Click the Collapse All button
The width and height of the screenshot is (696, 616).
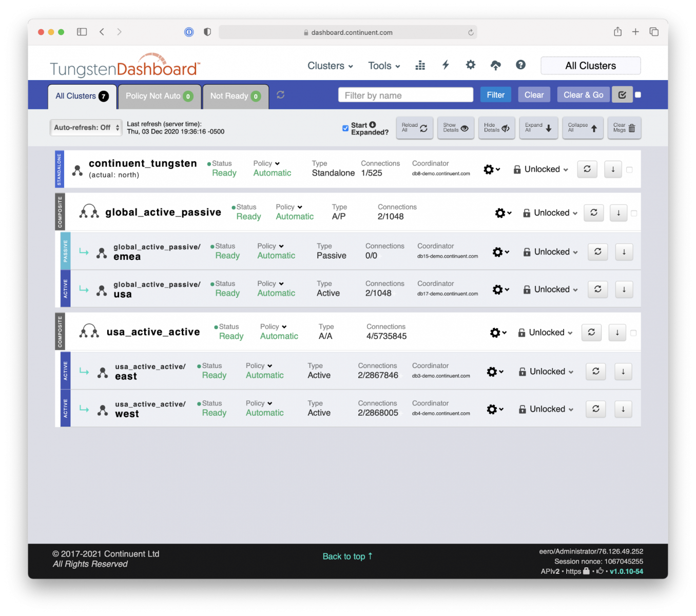[x=582, y=128]
